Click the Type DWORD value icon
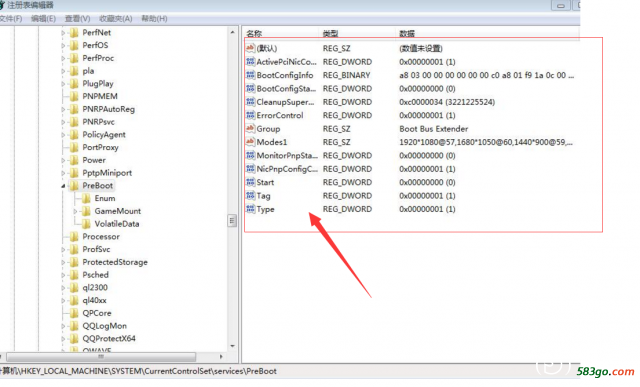Screen dimensions: 640x387 (250, 209)
